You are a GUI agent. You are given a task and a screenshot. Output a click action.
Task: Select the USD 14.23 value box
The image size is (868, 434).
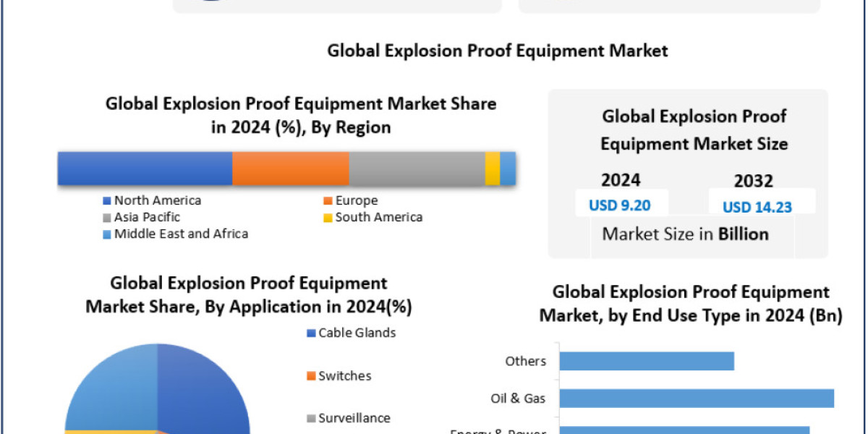(x=758, y=207)
